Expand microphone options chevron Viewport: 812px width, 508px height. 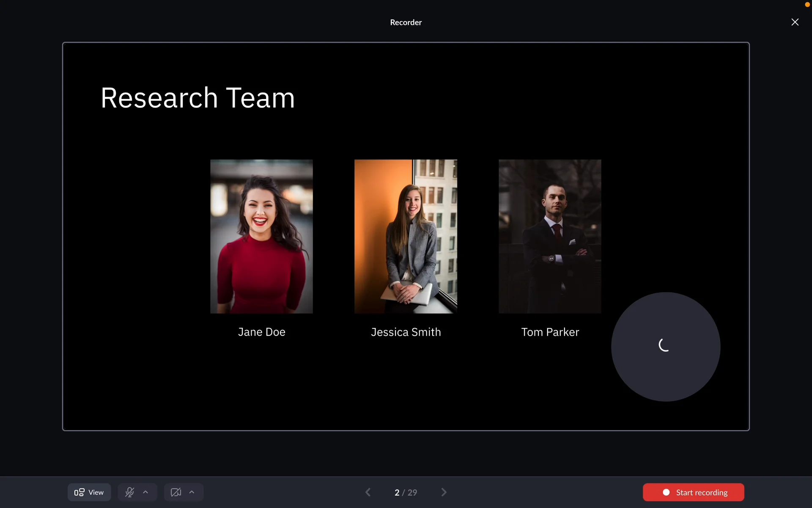pyautogui.click(x=145, y=492)
